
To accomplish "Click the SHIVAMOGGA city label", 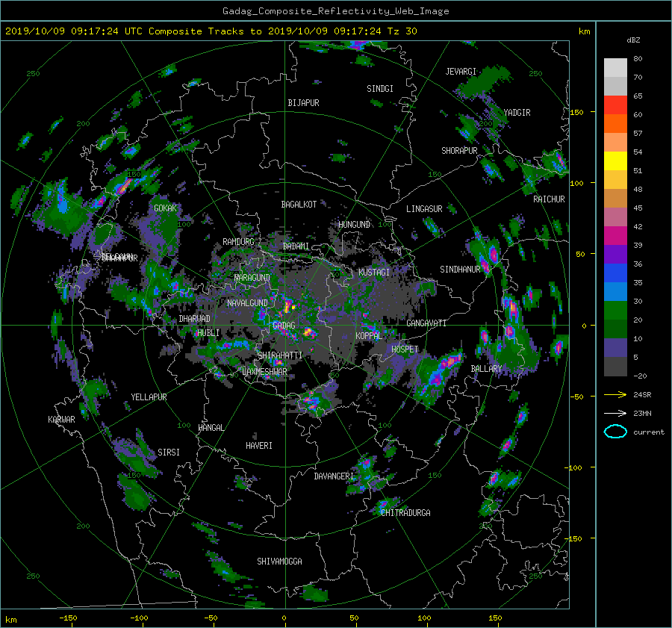I will pyautogui.click(x=279, y=562).
